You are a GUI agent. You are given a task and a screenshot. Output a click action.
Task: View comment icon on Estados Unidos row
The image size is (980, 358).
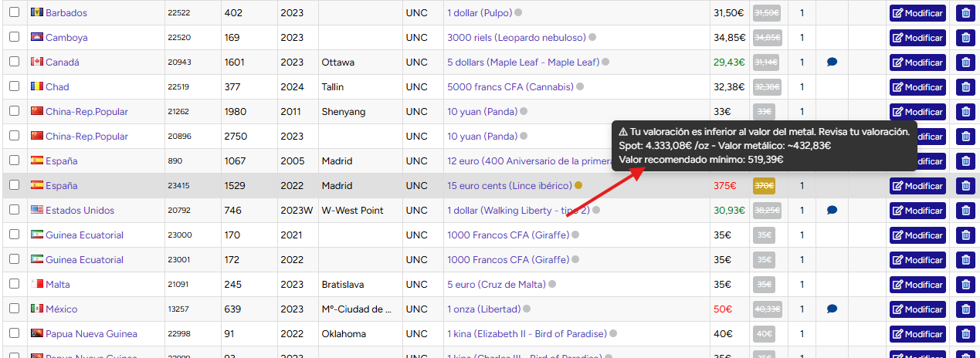click(x=832, y=211)
